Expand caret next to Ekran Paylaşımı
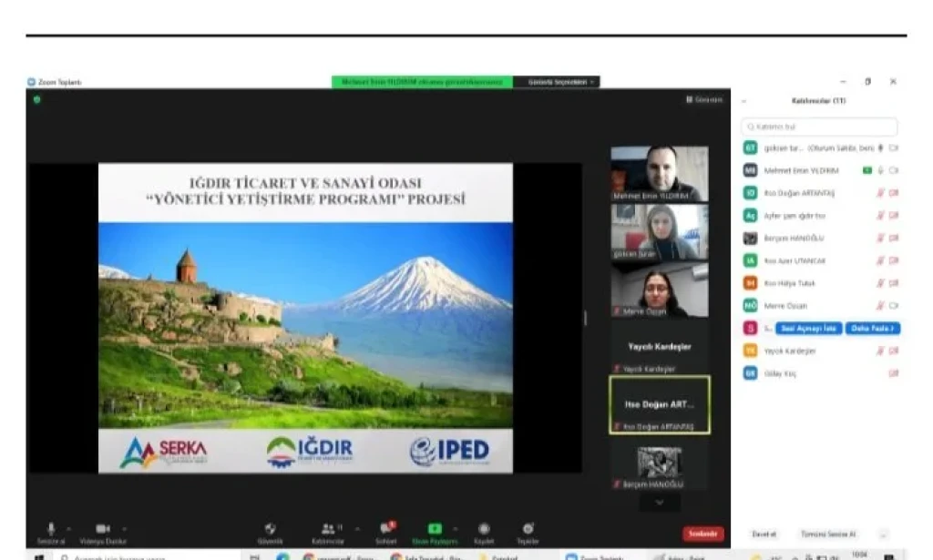Screen dimensions: 933x560 pyautogui.click(x=456, y=528)
